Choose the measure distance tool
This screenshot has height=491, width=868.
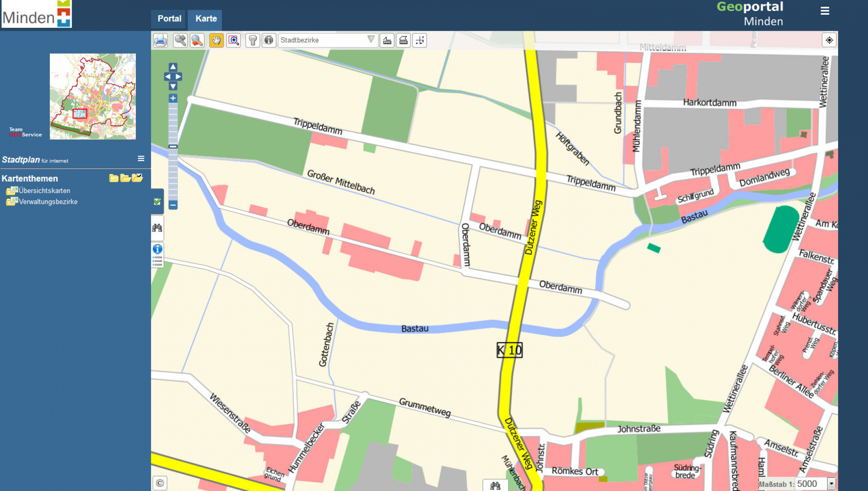pos(387,40)
